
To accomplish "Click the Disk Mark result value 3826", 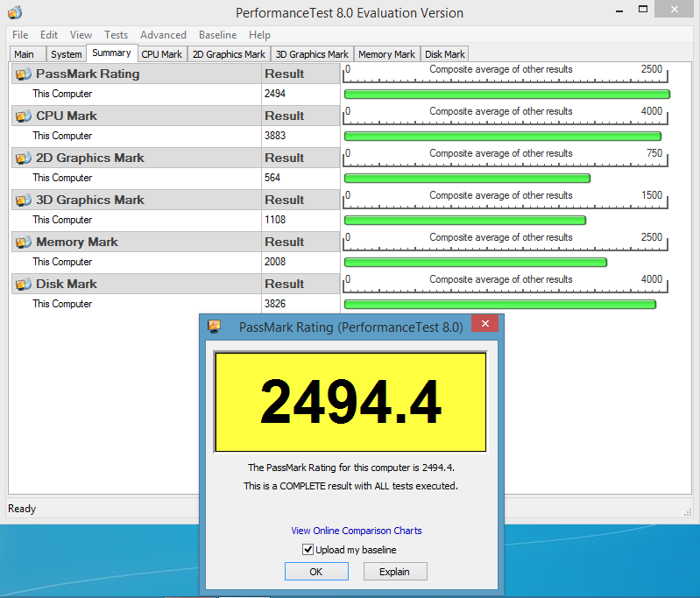I will (274, 304).
